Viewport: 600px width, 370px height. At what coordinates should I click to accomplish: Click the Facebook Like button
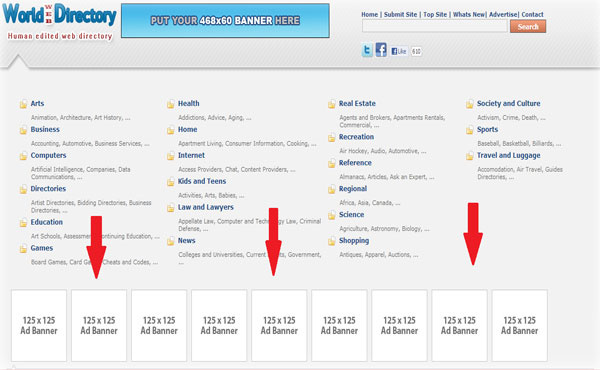399,51
